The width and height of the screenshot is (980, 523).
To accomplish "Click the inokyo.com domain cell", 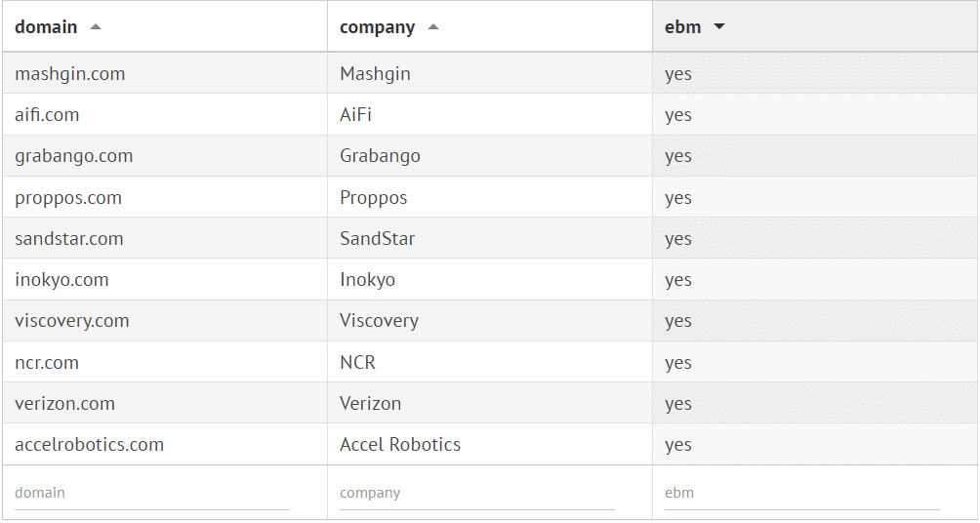I will 61,280.
